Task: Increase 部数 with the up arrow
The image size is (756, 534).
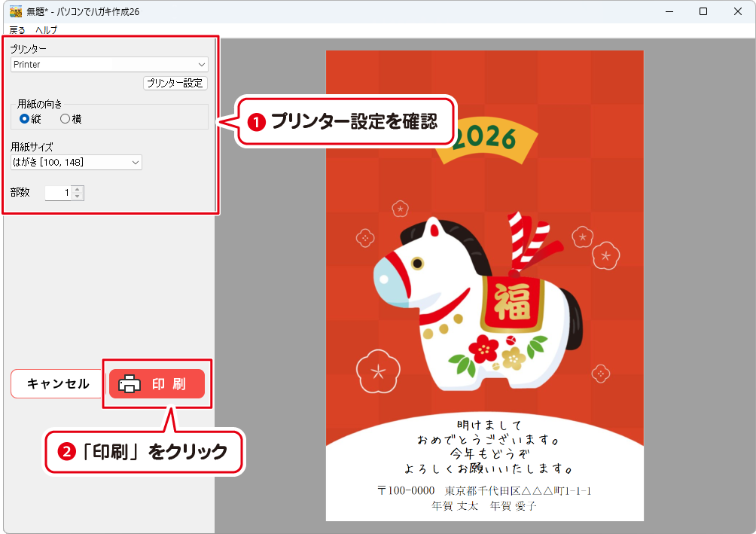Action: [x=77, y=189]
